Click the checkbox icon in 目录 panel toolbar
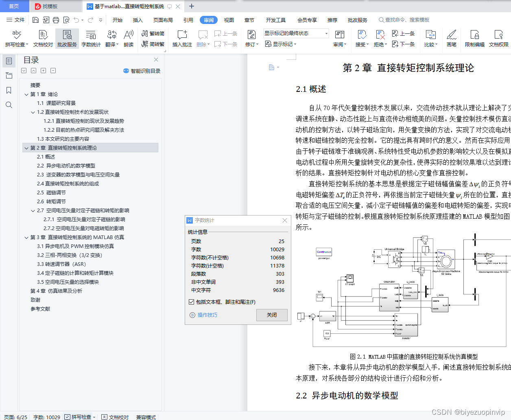The image size is (511, 420). tap(24, 70)
